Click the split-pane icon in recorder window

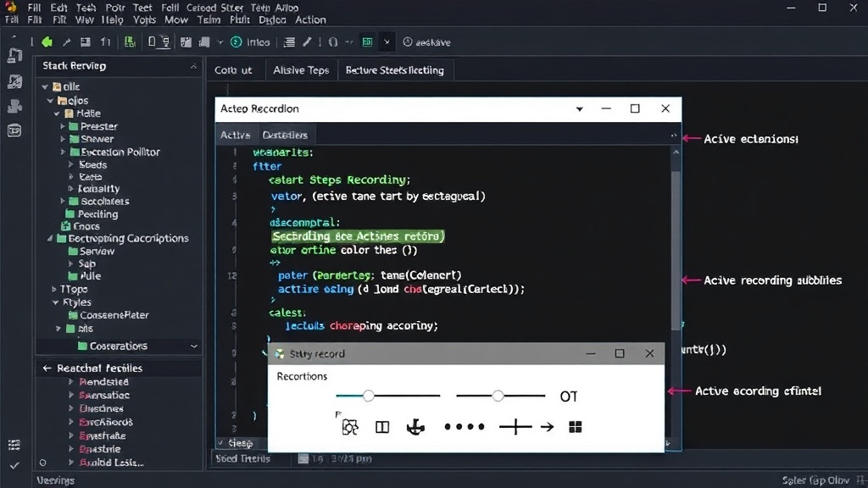382,427
